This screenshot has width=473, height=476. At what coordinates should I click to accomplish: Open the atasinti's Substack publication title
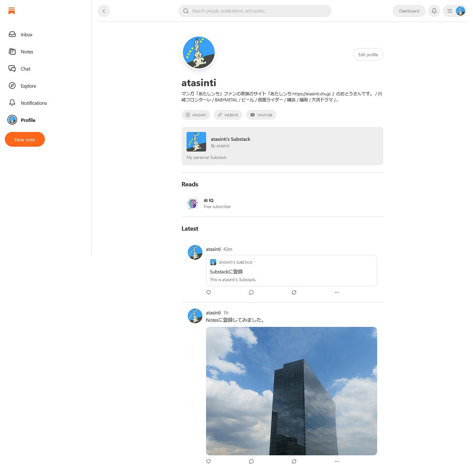(230, 139)
